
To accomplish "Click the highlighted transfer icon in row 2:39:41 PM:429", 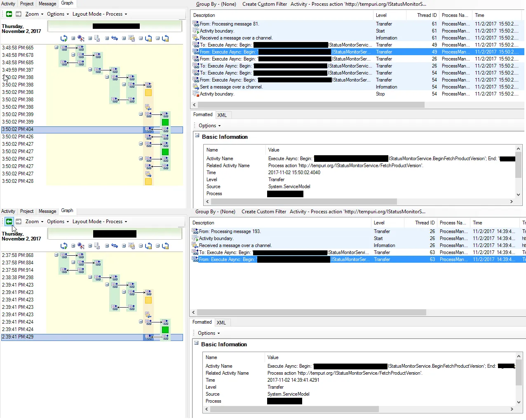I will pyautogui.click(x=148, y=337).
